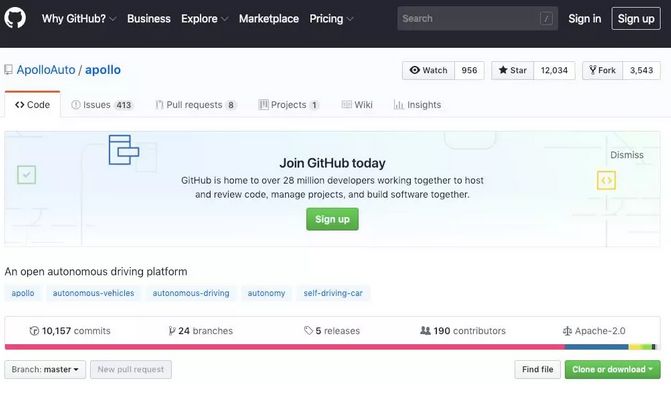Switch to the Issues tab
Image resolution: width=671 pixels, height=394 pixels.
[x=102, y=105]
